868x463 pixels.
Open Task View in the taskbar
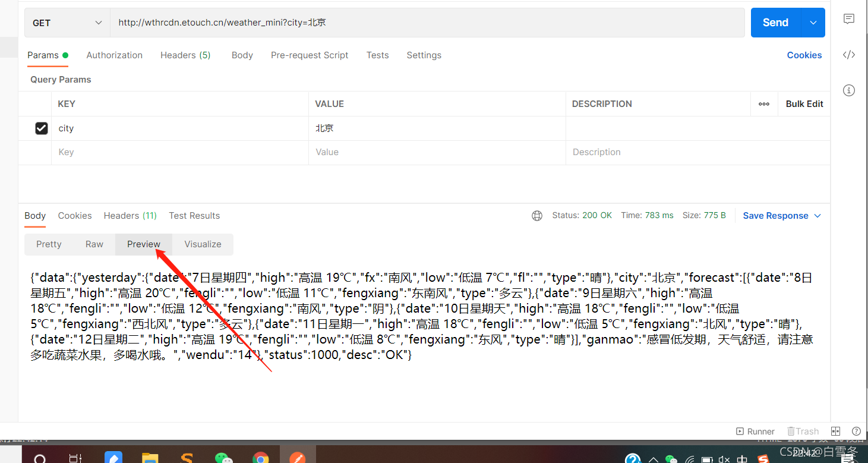[75, 458]
